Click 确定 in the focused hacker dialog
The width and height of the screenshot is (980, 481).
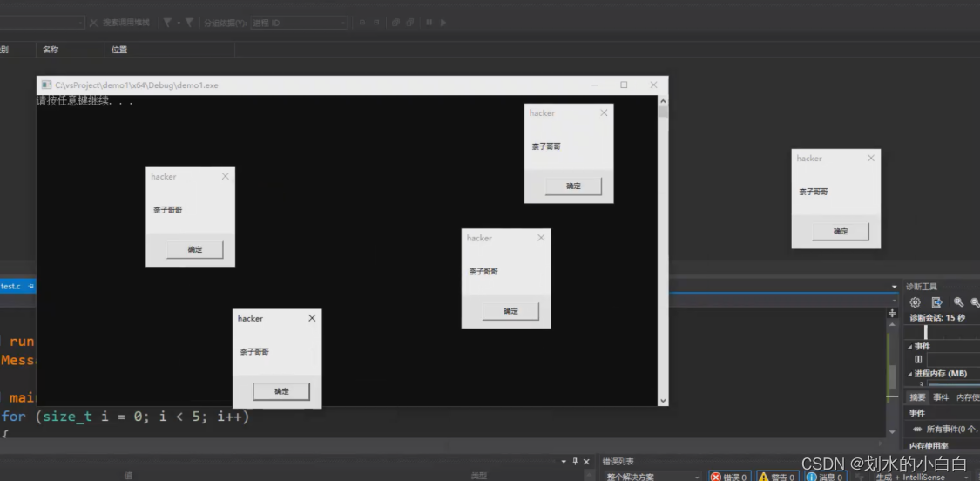tap(281, 391)
